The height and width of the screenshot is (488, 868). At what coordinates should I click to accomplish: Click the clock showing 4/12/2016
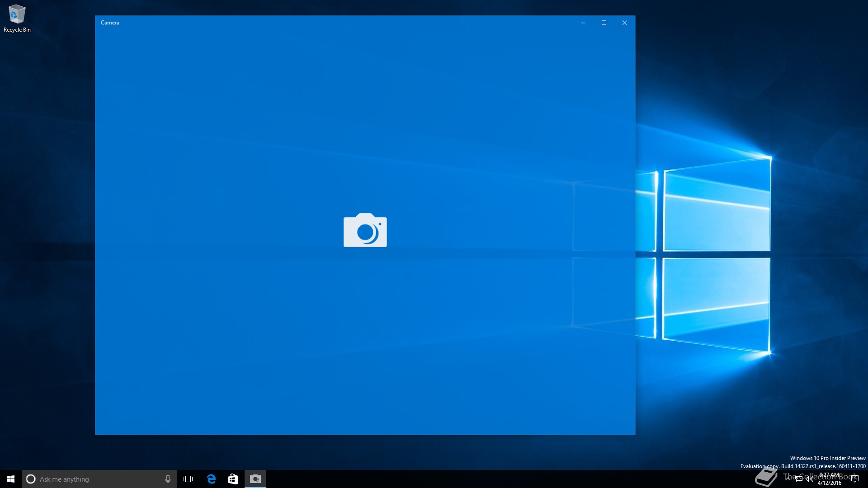(x=830, y=479)
